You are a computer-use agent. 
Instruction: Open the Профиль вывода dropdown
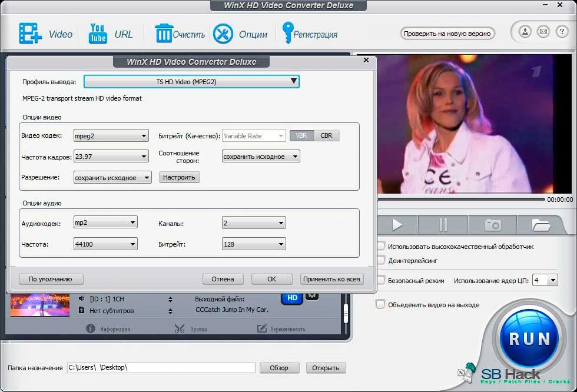[191, 82]
